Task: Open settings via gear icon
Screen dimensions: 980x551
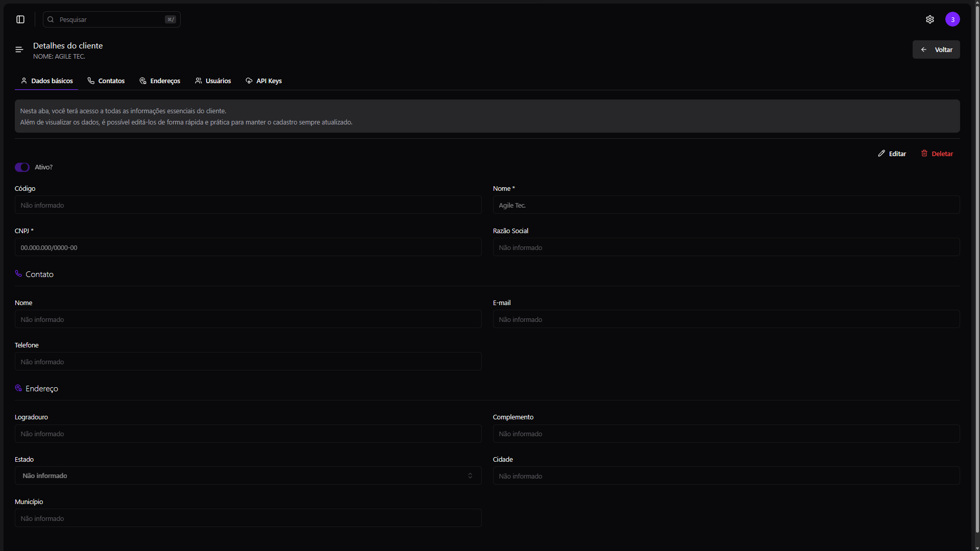Action: [x=929, y=19]
